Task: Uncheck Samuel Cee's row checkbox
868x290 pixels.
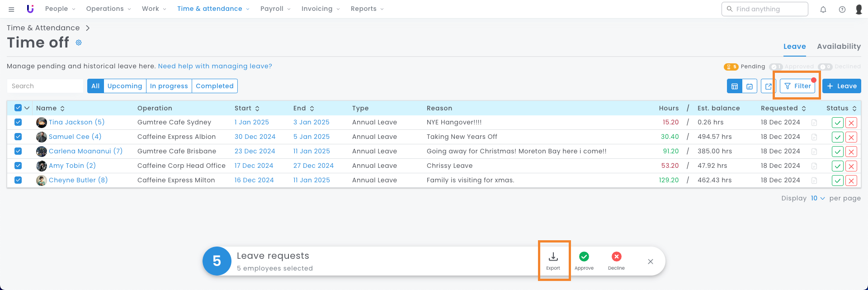Action: pos(18,137)
